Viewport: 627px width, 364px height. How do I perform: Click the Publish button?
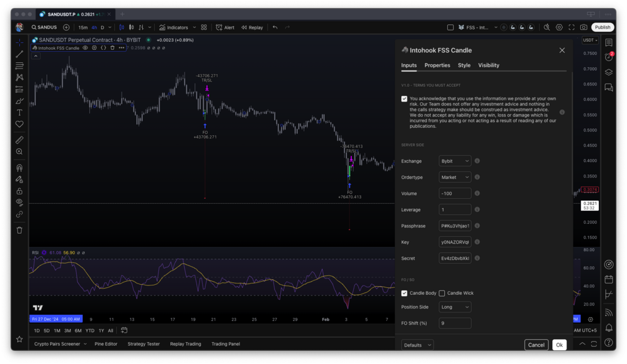point(602,27)
